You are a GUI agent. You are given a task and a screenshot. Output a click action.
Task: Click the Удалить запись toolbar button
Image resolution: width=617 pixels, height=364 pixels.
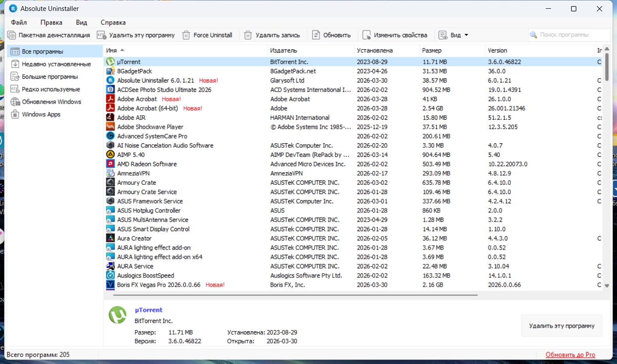pyautogui.click(x=272, y=35)
